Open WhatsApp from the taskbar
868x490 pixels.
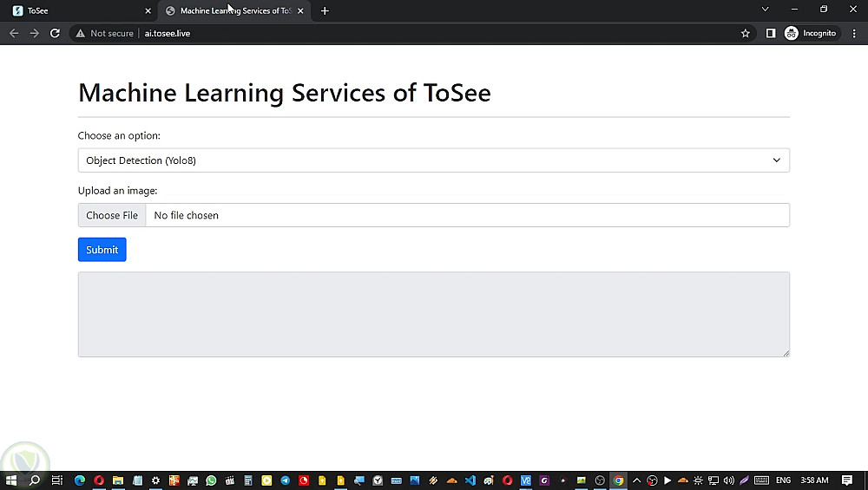(x=211, y=480)
